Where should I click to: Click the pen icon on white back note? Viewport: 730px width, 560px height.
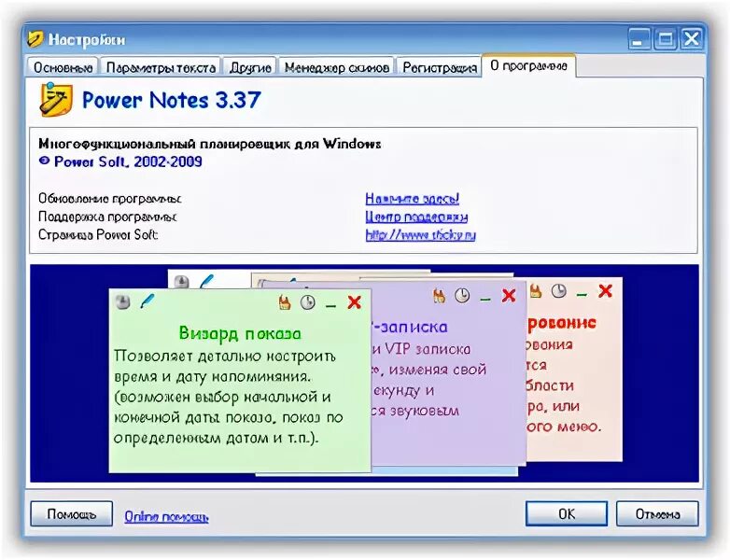click(x=206, y=281)
